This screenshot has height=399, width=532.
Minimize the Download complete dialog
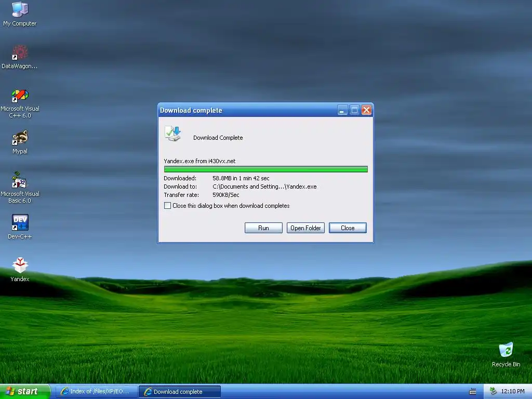tap(342, 110)
